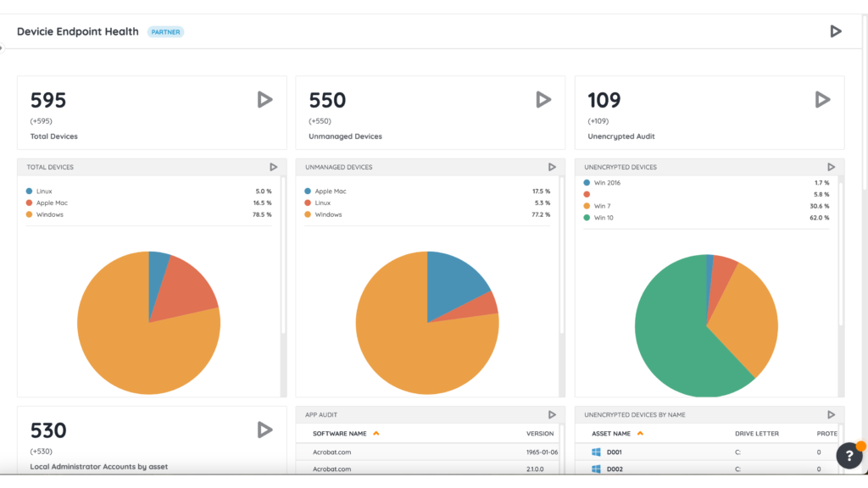Image resolution: width=868 pixels, height=488 pixels.
Task: Select the D001 asset row
Action: pos(707,452)
